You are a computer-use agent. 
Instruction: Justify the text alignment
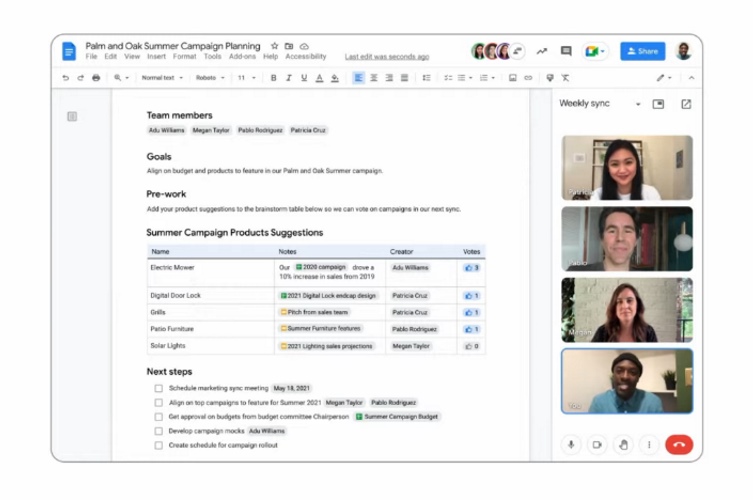click(404, 78)
